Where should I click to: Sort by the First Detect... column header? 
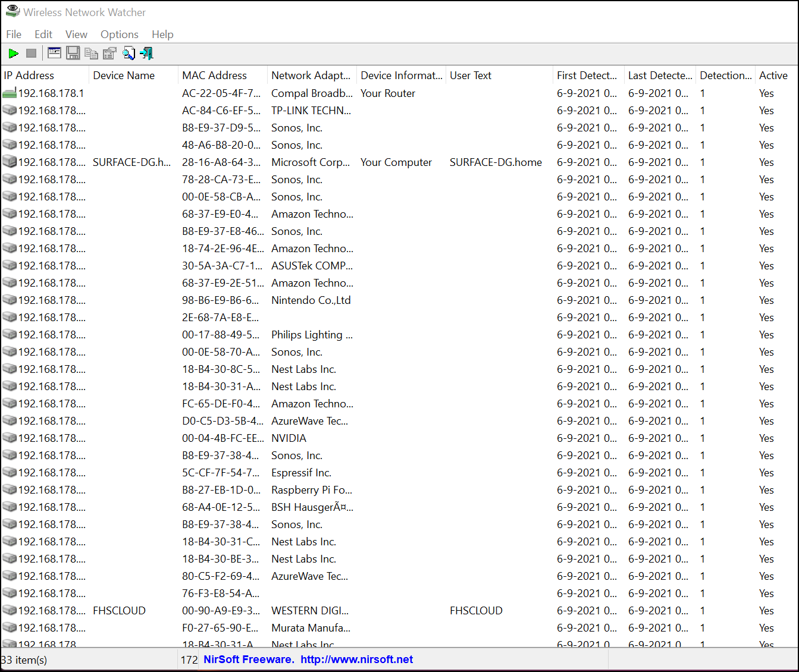point(589,76)
